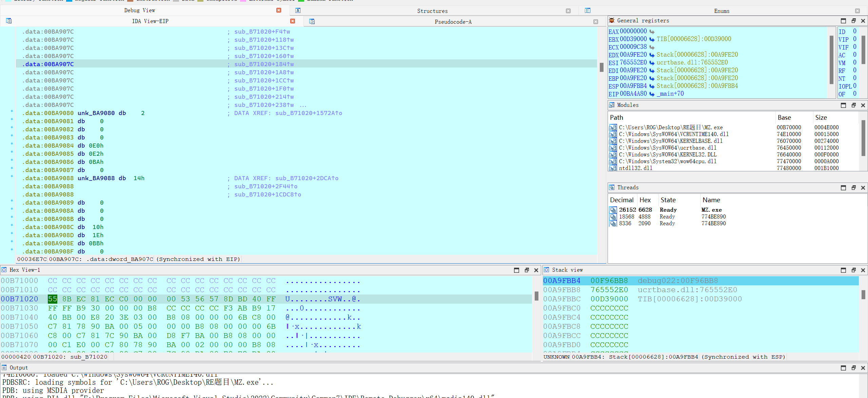The height and width of the screenshot is (398, 868).
Task: Click xref sub_B71020+1572A
Action: (x=308, y=113)
